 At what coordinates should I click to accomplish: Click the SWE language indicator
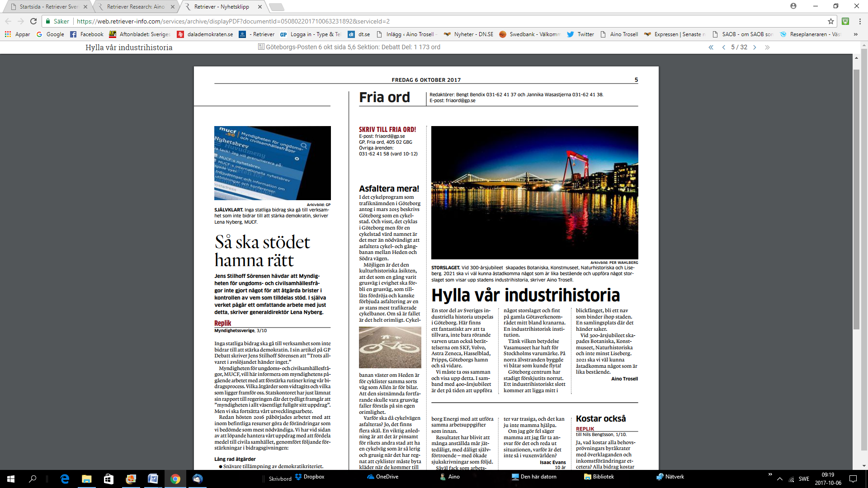[x=804, y=479]
